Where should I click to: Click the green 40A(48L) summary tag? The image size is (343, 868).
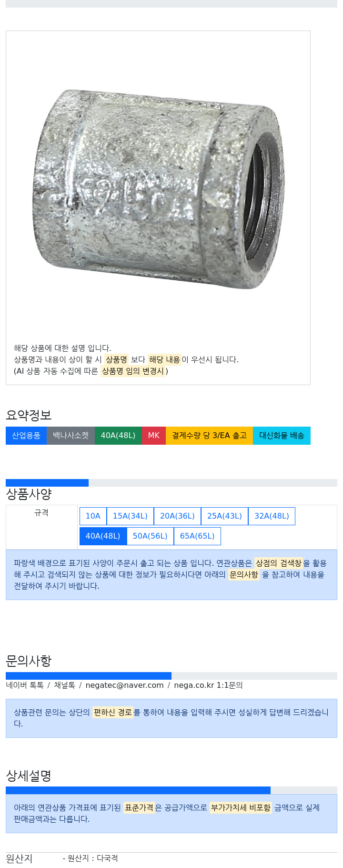point(118,436)
